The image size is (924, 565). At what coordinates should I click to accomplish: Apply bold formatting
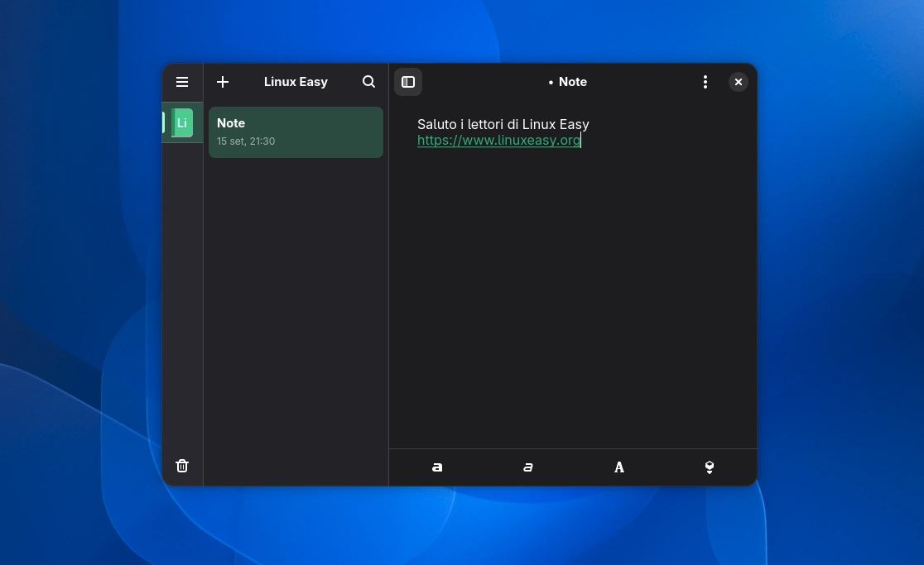[437, 467]
